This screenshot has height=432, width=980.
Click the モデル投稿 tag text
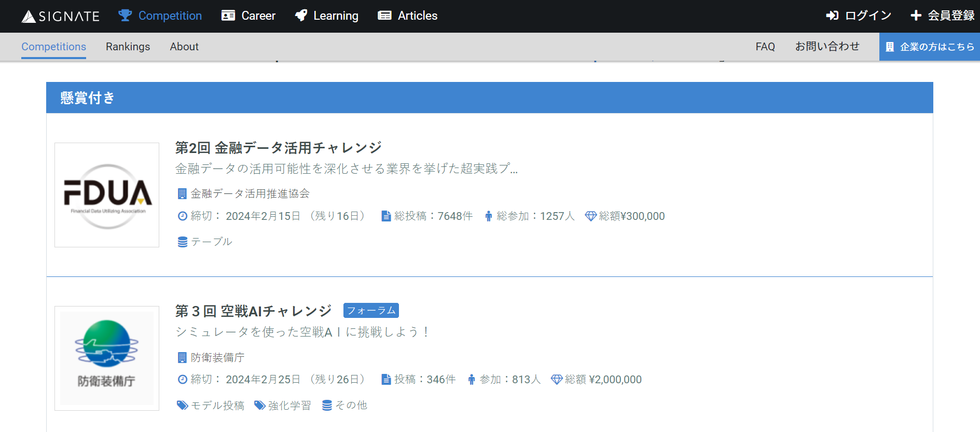tap(218, 405)
